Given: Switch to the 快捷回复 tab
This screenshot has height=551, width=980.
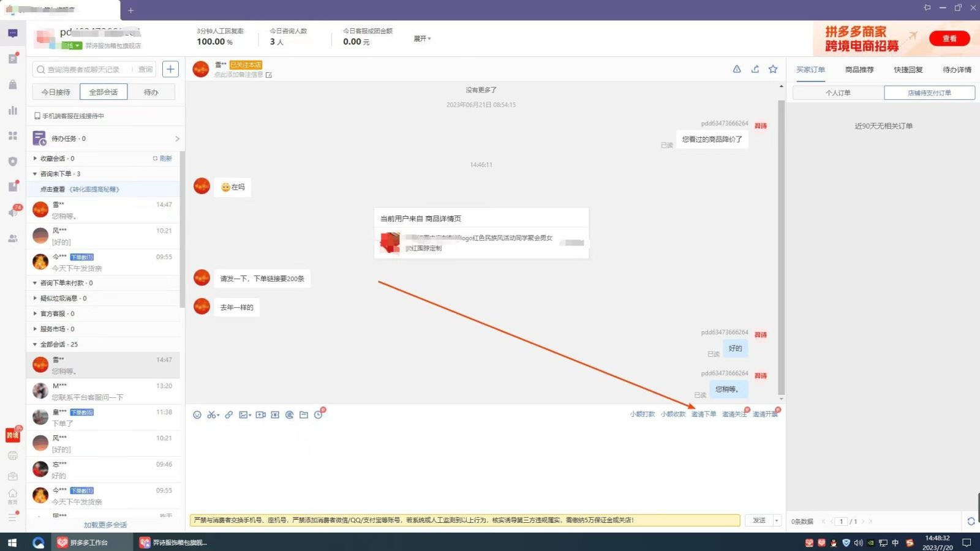Looking at the screenshot, I should pos(908,70).
